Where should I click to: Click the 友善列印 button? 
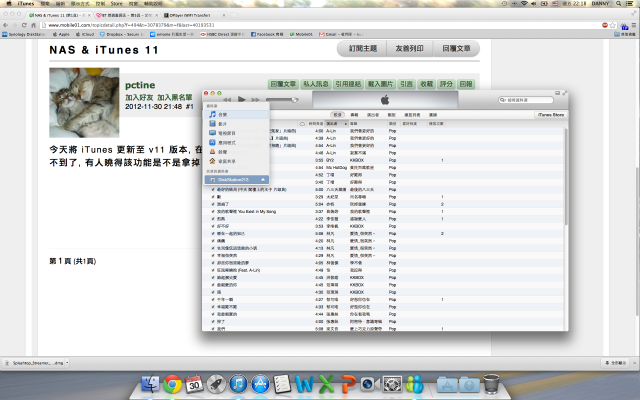point(409,49)
